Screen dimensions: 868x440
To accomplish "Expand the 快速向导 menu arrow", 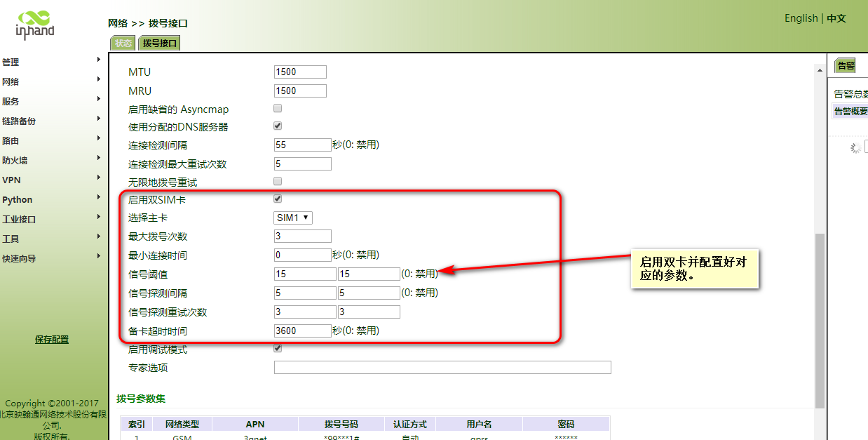I will pyautogui.click(x=99, y=256).
